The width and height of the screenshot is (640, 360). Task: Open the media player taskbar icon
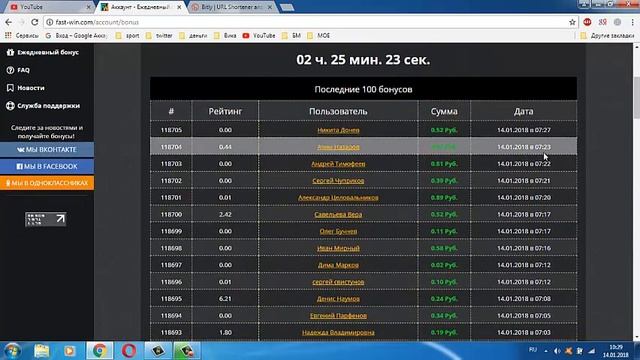point(69,351)
